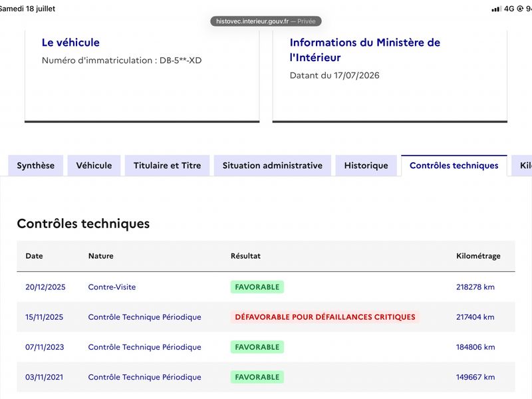Viewport: 532px width, 399px height.
Task: Click the FAVORABLE badge for 03/11/2021
Action: point(257,377)
